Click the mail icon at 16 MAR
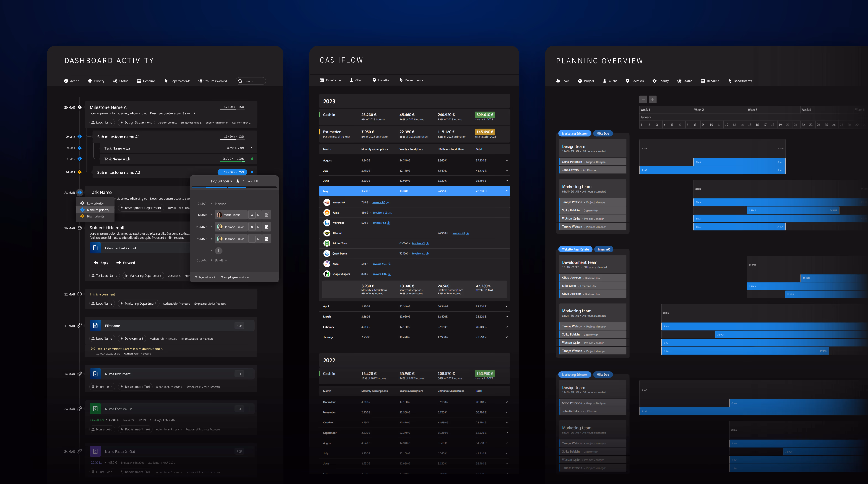Viewport: 868px width, 484px height. point(80,228)
